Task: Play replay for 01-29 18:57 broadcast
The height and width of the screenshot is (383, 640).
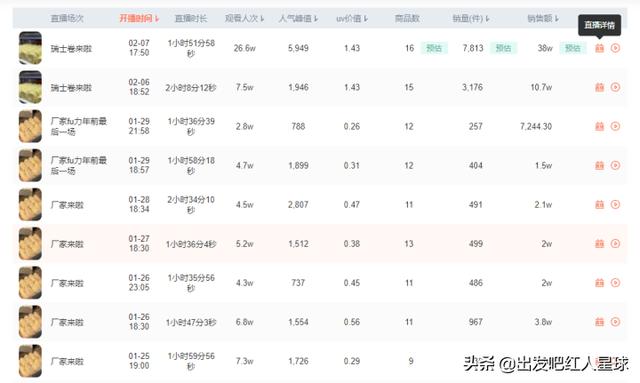Action: (615, 165)
